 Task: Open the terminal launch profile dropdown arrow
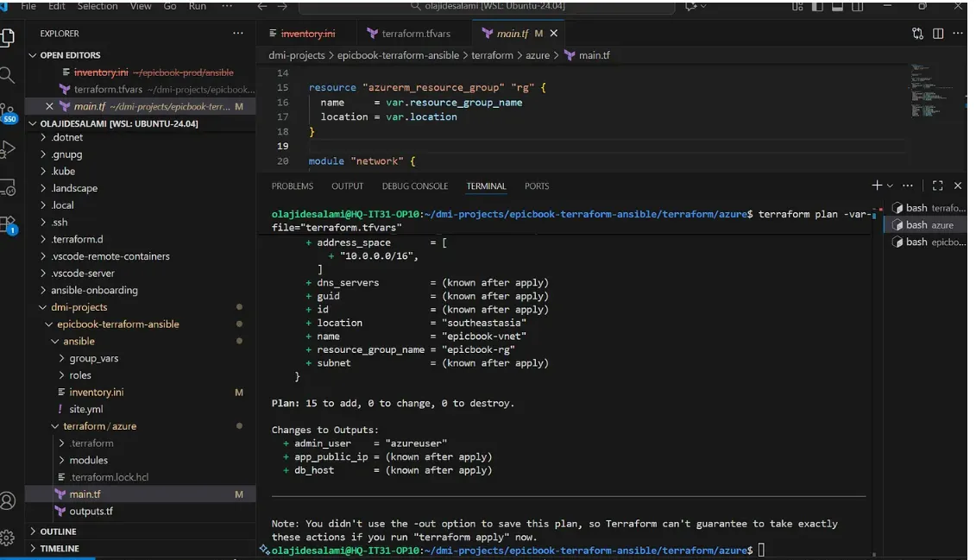(x=890, y=186)
